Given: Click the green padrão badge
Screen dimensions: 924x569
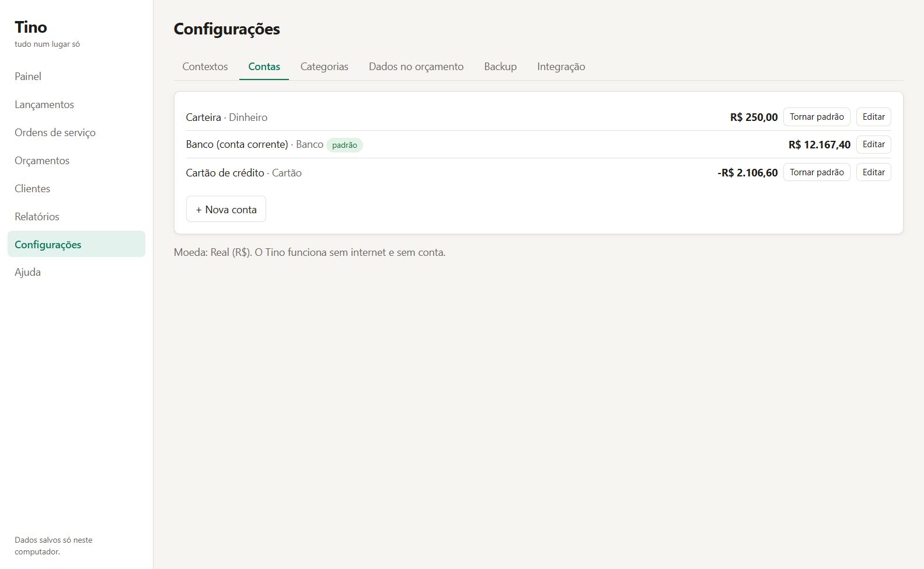Looking at the screenshot, I should (344, 145).
